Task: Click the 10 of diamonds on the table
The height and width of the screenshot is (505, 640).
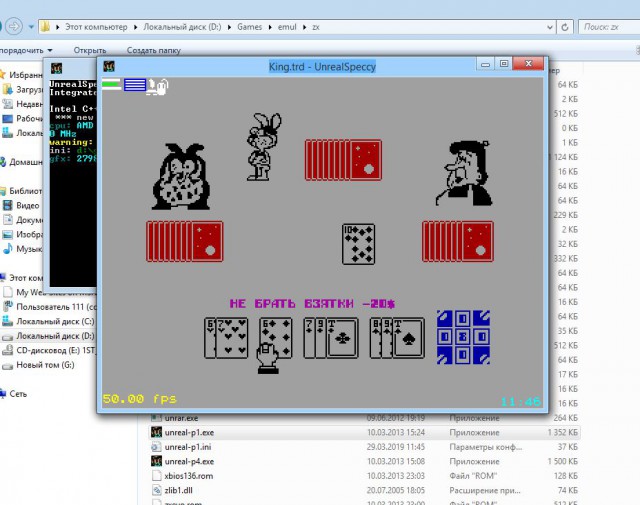Action: pos(358,244)
